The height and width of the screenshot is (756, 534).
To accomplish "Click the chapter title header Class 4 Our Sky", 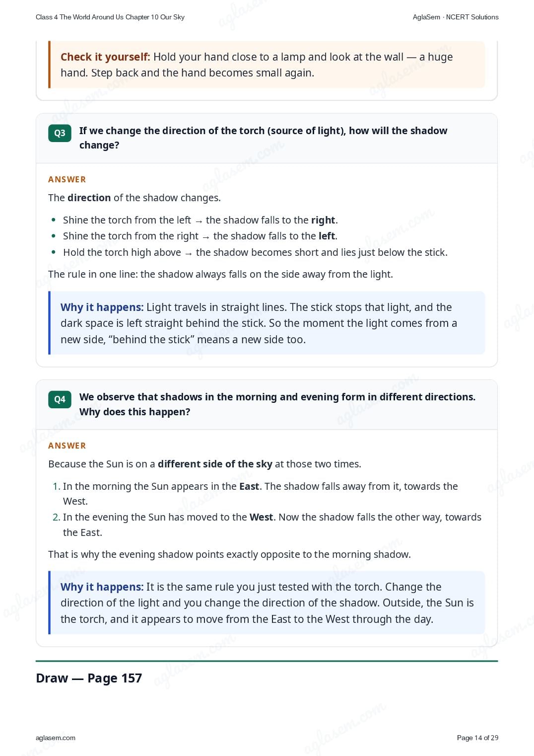I will coord(110,17).
